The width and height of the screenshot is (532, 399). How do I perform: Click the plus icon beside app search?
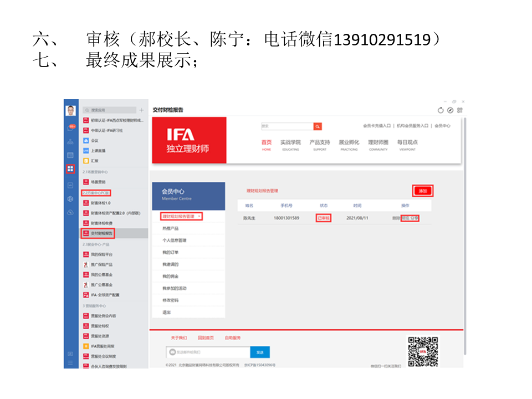coord(141,110)
